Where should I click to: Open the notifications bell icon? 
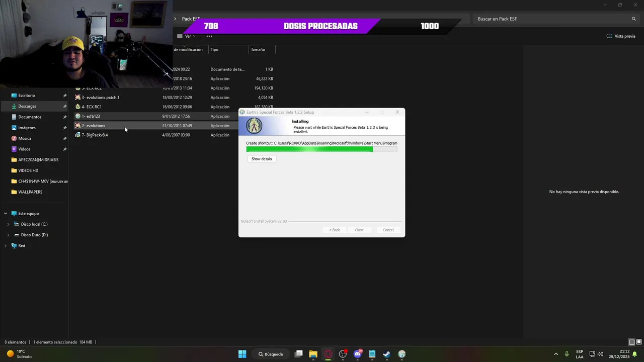coord(635,354)
